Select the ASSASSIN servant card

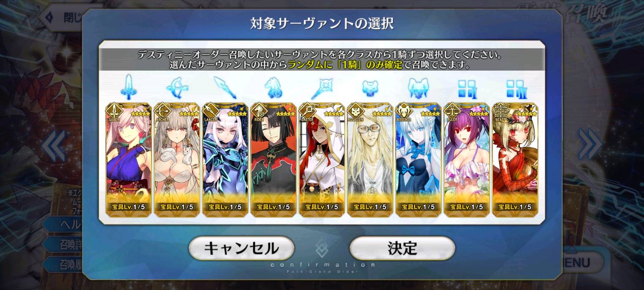tap(370, 160)
